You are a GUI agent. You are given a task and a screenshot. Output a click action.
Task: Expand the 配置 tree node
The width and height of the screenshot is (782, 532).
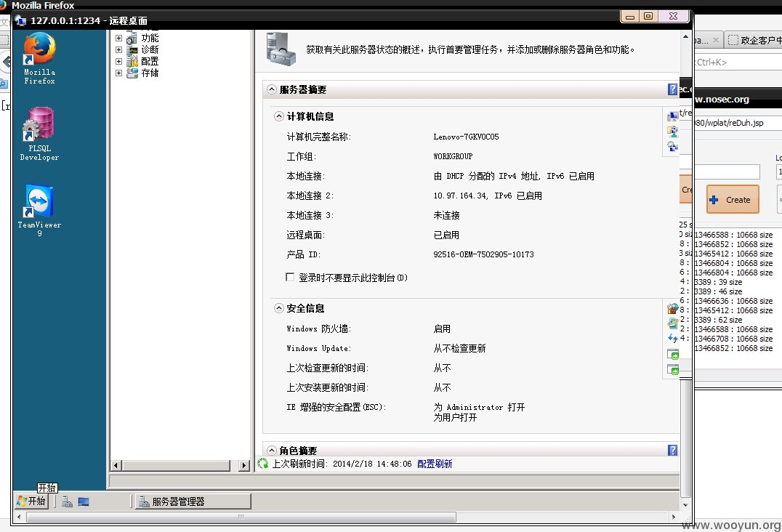(118, 61)
